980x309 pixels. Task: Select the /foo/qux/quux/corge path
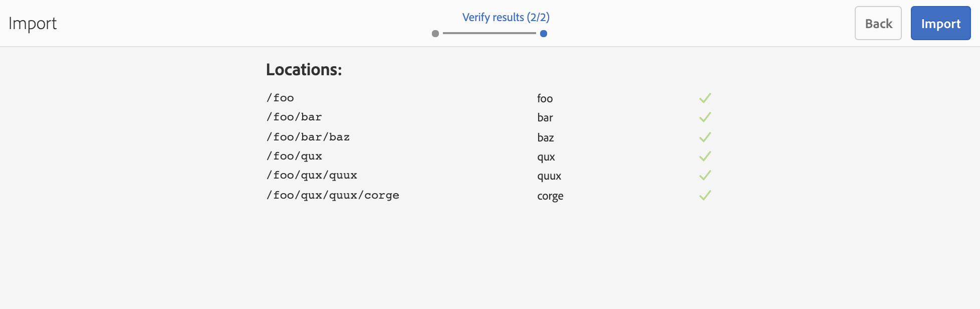(x=333, y=196)
